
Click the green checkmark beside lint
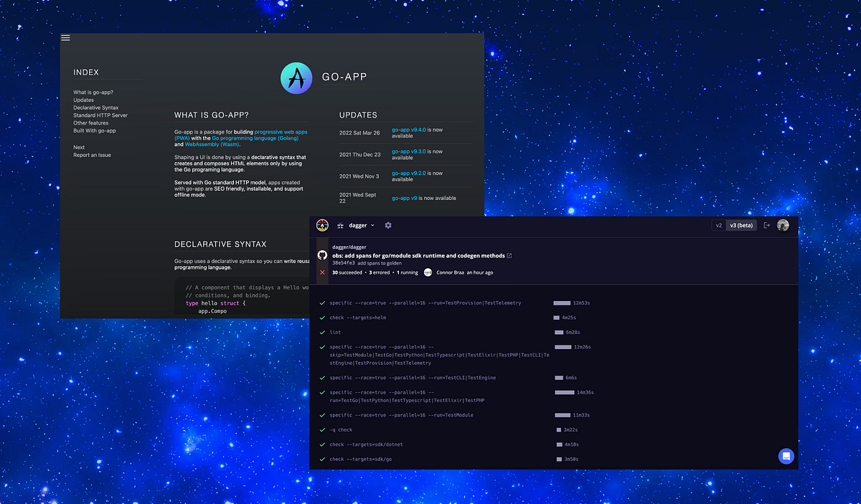click(x=321, y=332)
